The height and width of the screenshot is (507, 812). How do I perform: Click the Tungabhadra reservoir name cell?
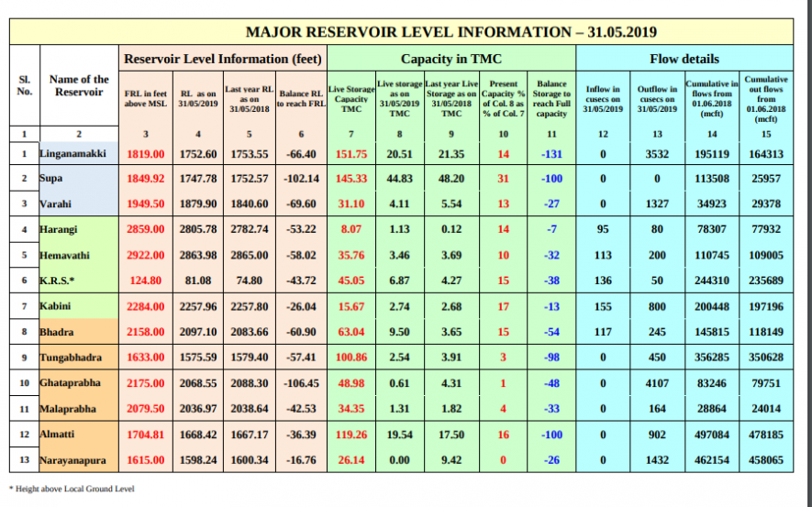(71, 356)
